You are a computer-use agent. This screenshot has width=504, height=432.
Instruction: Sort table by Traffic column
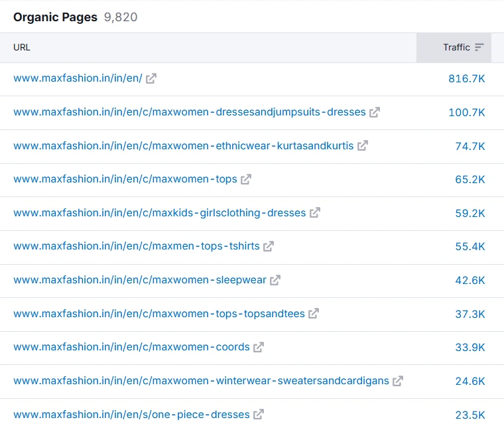pyautogui.click(x=456, y=48)
